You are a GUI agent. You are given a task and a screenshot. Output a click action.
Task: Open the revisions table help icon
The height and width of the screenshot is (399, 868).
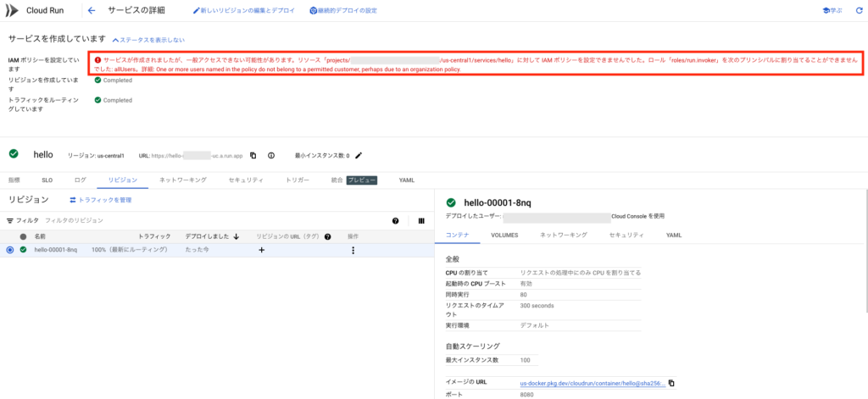click(x=395, y=221)
